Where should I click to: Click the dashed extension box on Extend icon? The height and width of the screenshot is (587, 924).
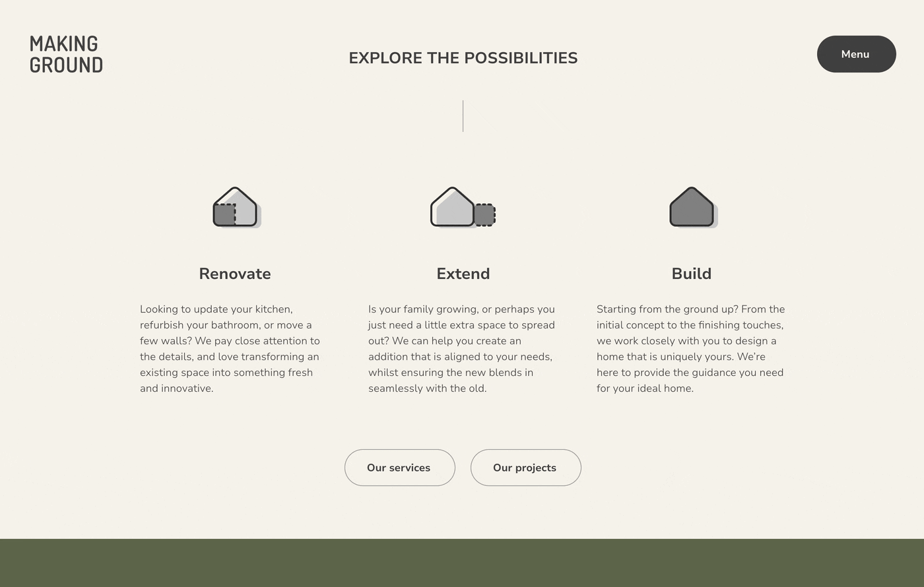tap(485, 215)
